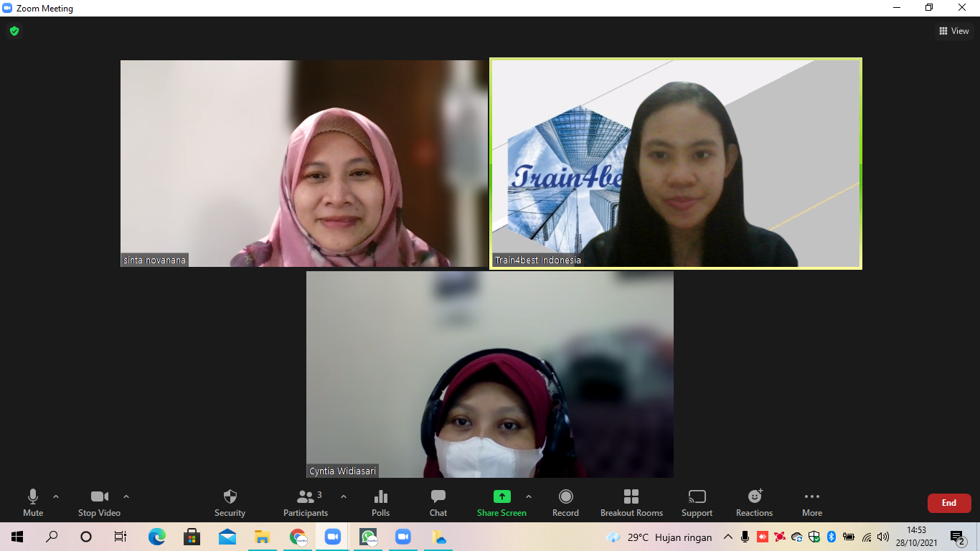Image resolution: width=980 pixels, height=551 pixels.
Task: Select sinta novanana's video tile
Action: point(304,164)
